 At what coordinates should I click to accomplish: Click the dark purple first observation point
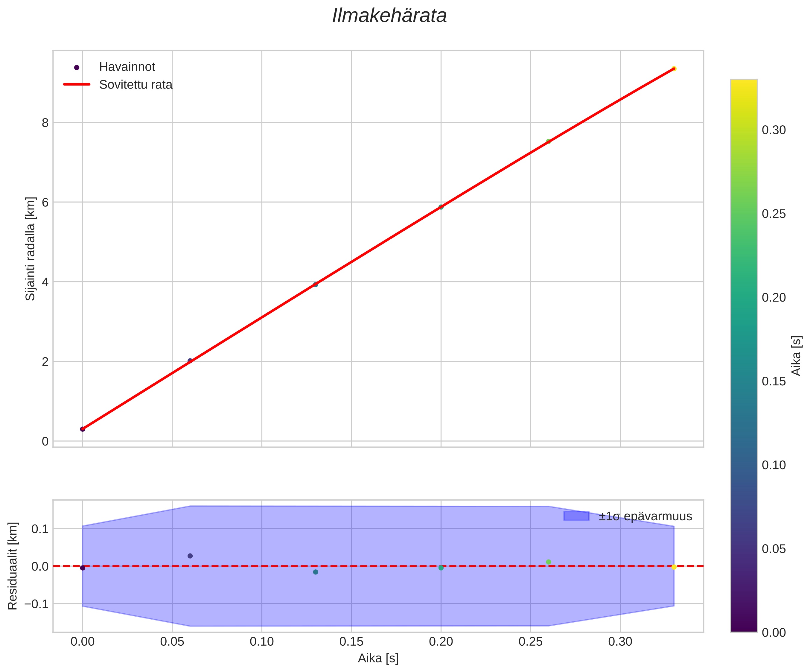[83, 429]
